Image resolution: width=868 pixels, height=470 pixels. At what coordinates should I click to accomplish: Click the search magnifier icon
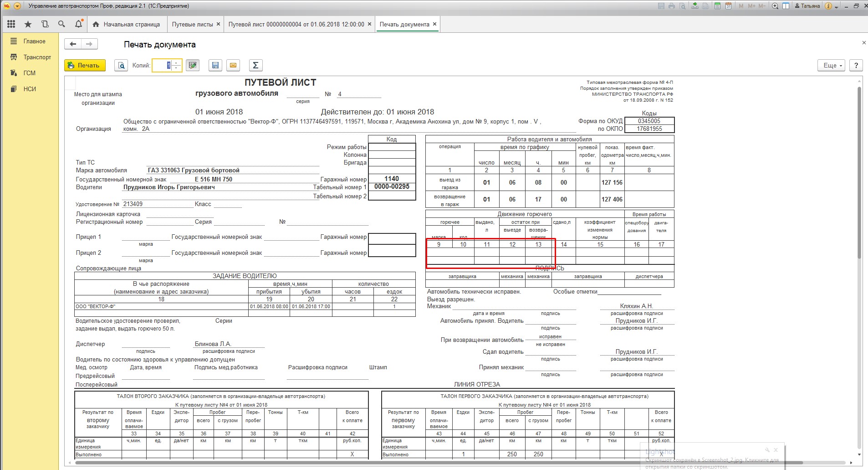click(61, 24)
